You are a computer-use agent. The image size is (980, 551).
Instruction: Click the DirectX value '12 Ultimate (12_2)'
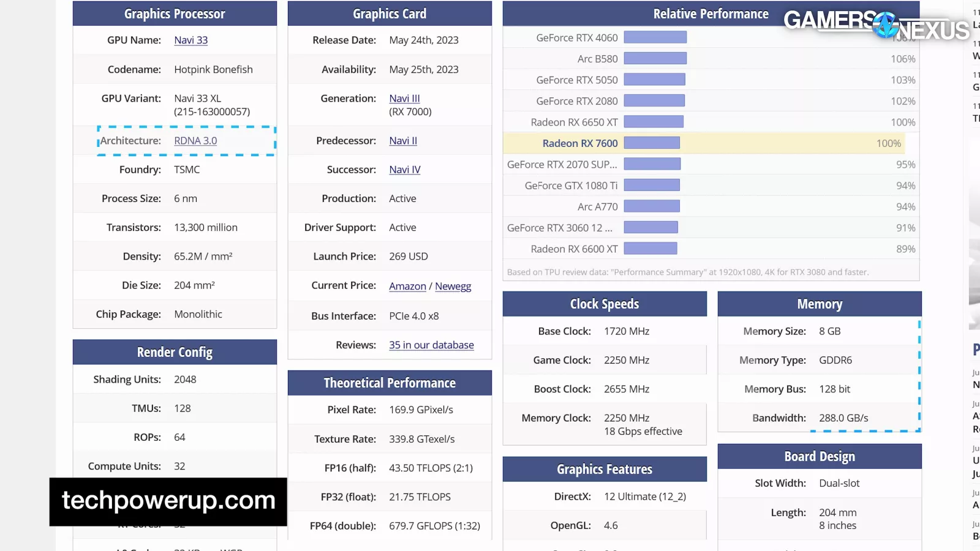(645, 497)
